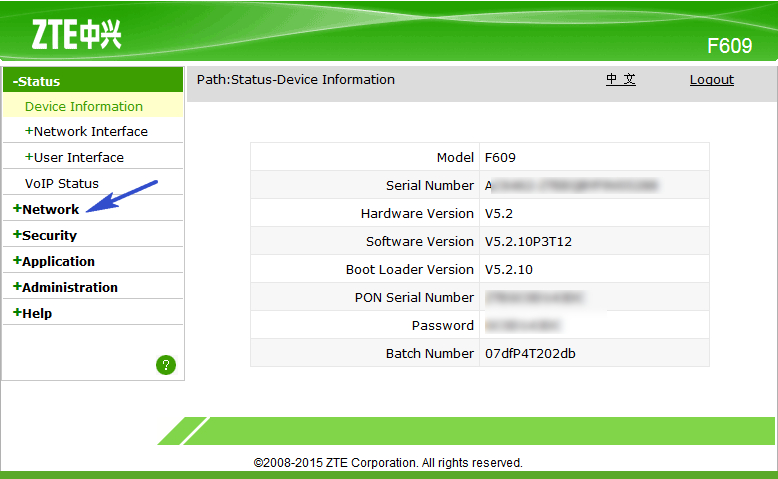Expand Network Interface submenu

click(86, 132)
